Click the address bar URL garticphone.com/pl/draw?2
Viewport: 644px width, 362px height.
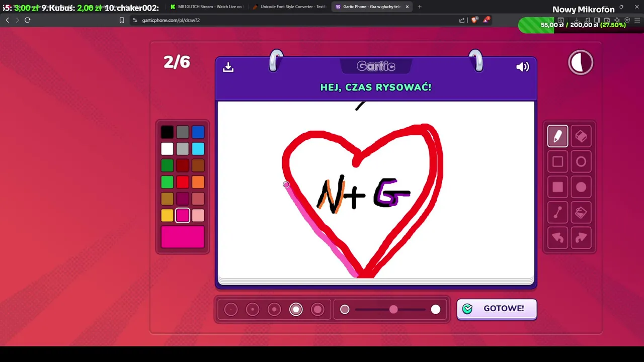(x=171, y=20)
